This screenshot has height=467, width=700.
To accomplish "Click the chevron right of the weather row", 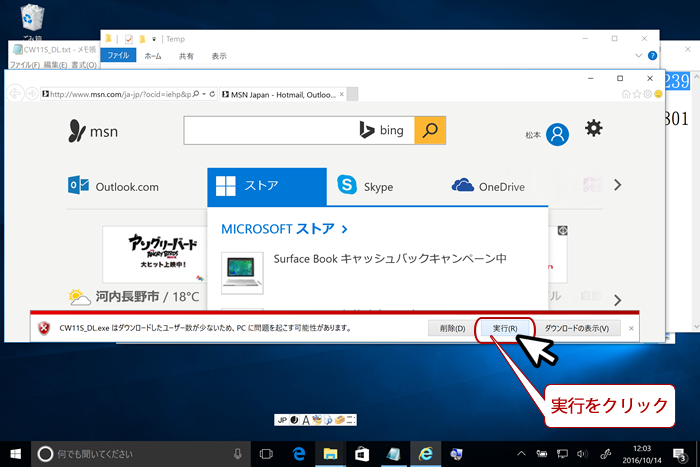I will point(617,300).
